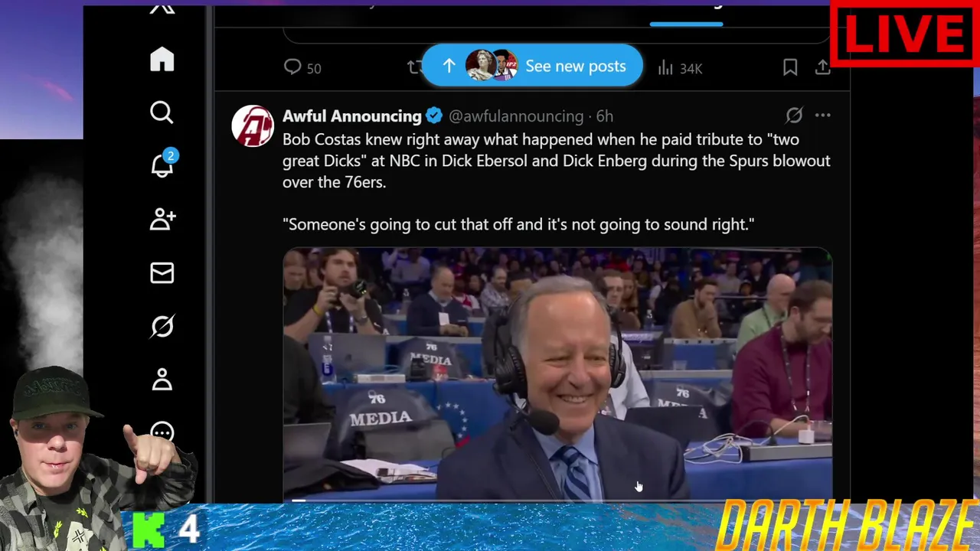Bookmark the previous post
Image resolution: width=980 pixels, height=551 pixels.
point(790,67)
